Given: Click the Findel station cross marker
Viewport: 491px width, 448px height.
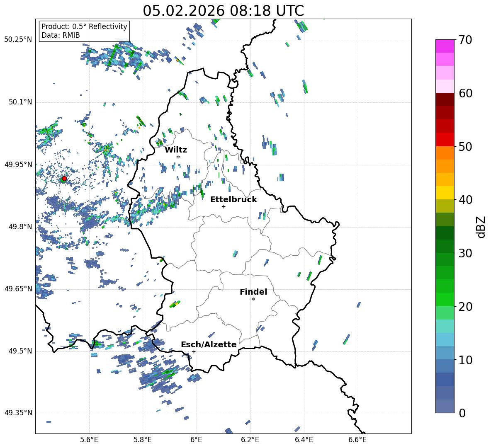Looking at the screenshot, I should tap(253, 299).
